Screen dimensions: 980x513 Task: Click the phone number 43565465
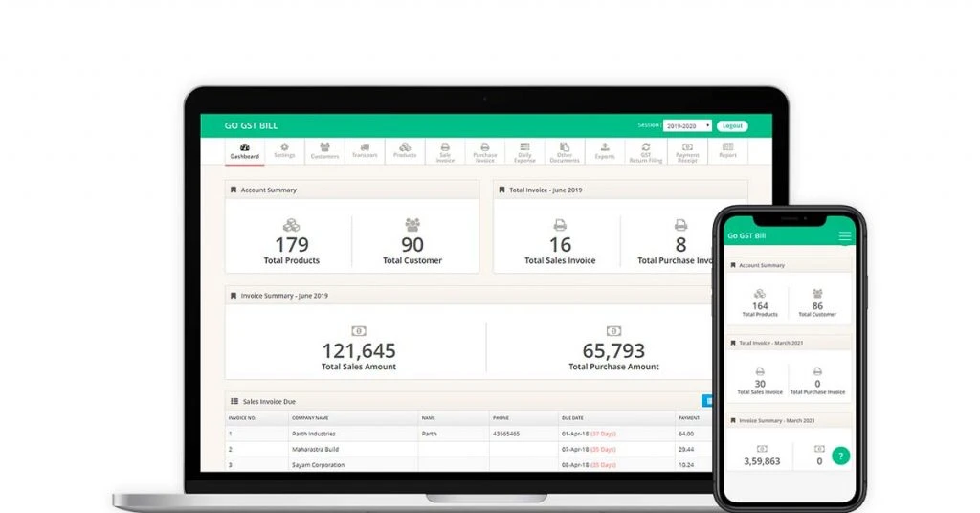pos(506,434)
